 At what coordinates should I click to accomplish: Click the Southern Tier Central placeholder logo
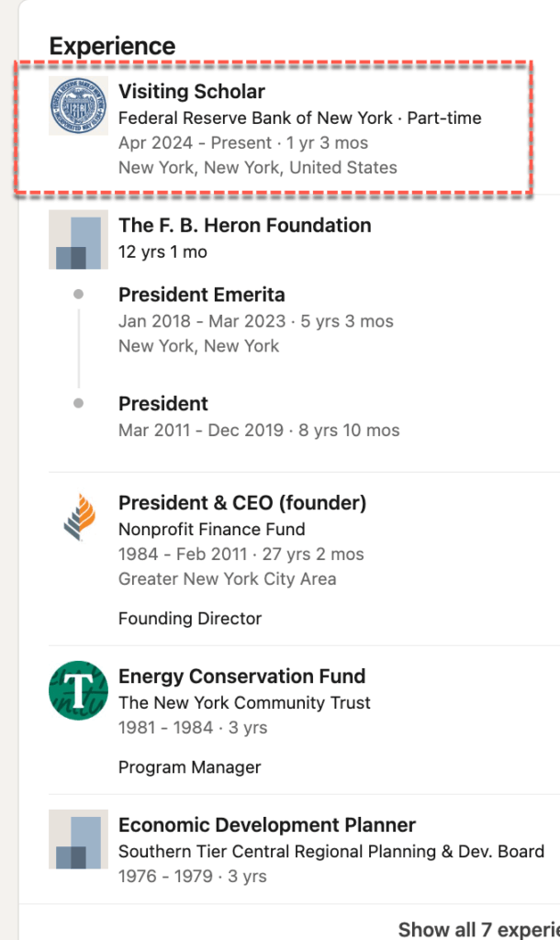pos(78,839)
